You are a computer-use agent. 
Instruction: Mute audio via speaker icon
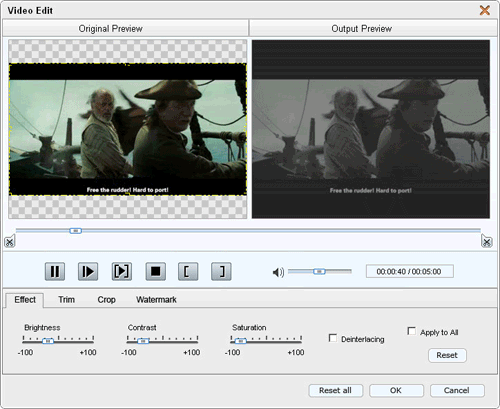point(278,272)
